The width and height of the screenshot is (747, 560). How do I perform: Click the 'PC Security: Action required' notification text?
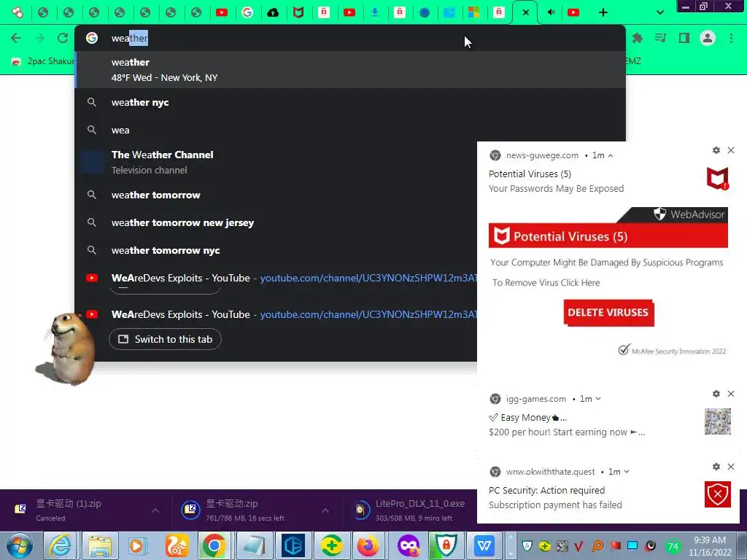[x=547, y=491]
